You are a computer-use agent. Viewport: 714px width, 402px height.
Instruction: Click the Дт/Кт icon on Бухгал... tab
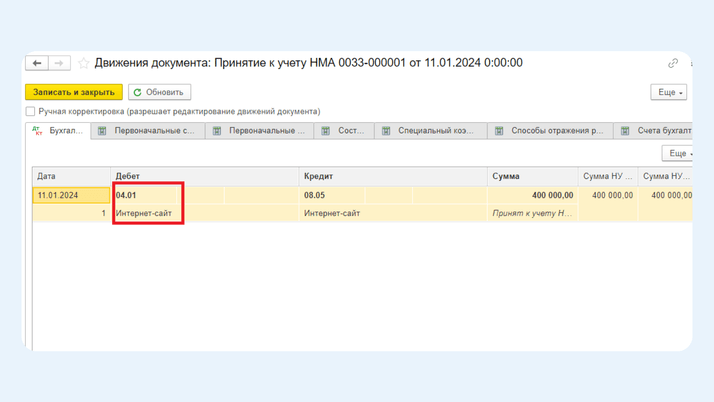(x=37, y=131)
